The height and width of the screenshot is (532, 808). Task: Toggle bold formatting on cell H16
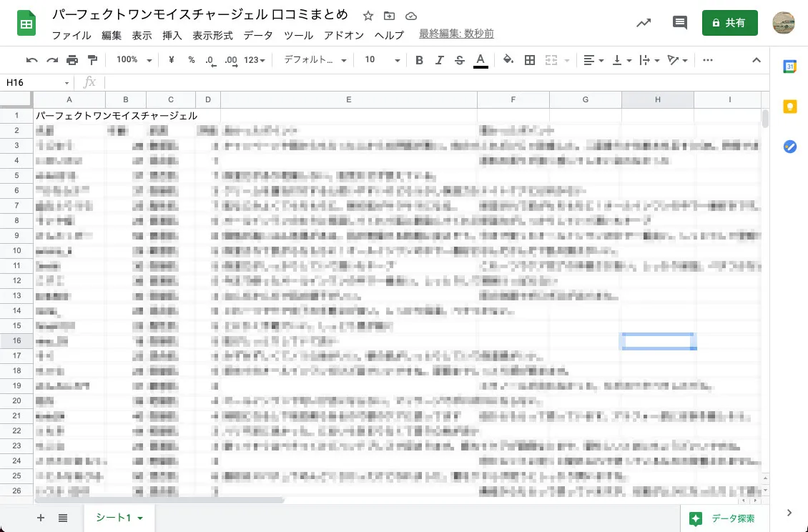click(420, 60)
